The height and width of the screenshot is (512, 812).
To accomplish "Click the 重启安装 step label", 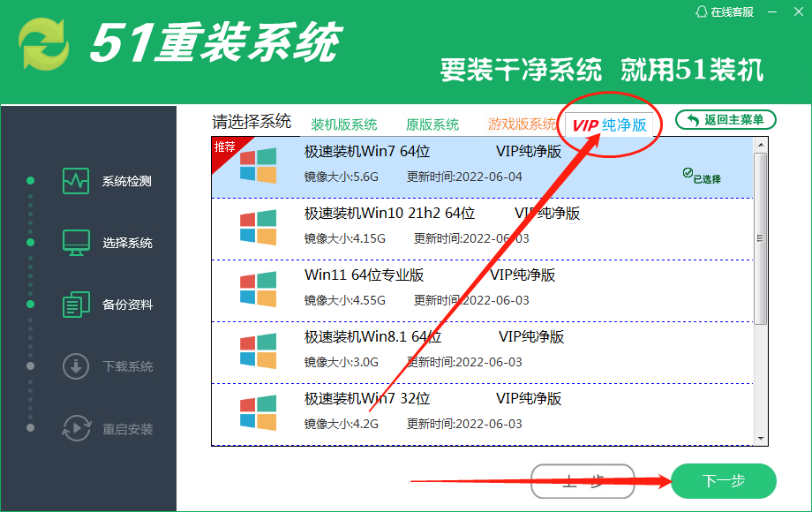I will pos(127,429).
